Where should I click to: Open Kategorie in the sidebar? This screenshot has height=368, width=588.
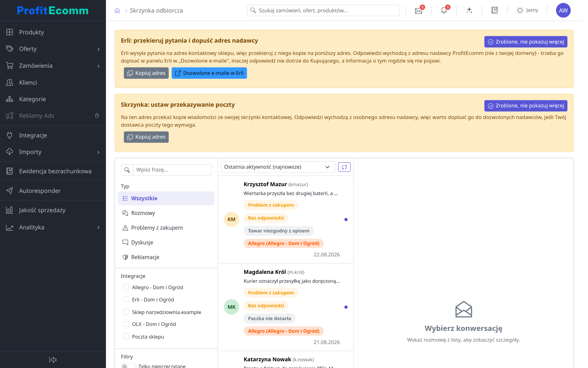click(x=53, y=99)
